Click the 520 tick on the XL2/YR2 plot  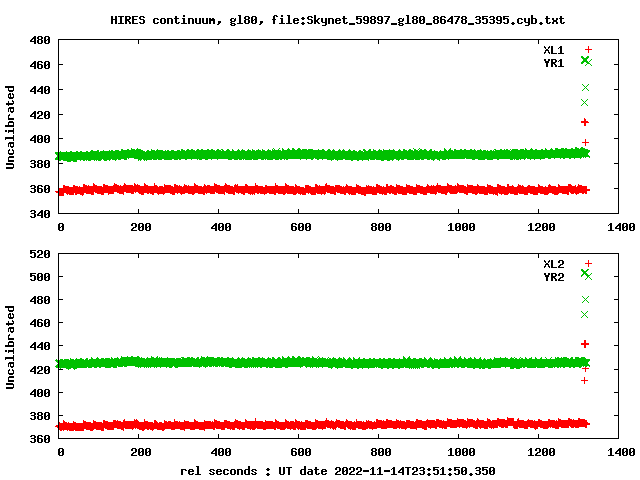pos(40,254)
